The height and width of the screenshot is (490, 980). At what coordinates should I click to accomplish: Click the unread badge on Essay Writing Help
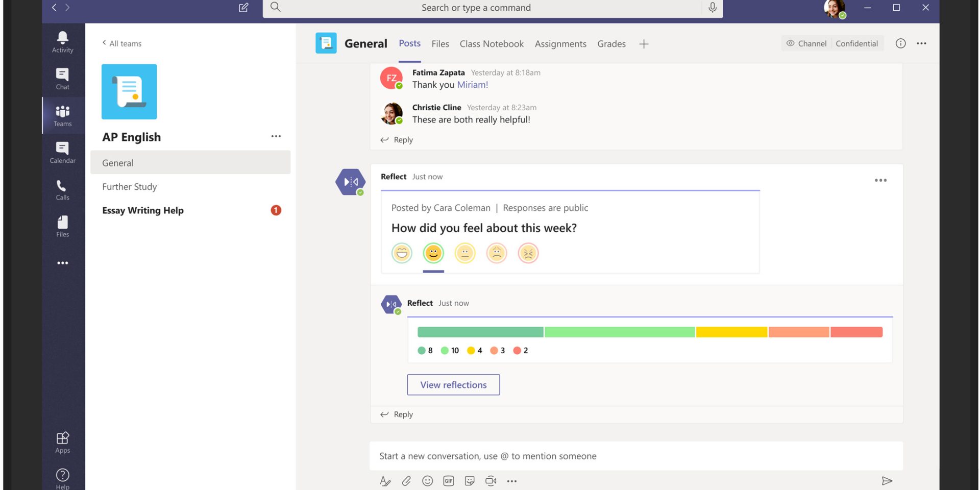(x=276, y=210)
